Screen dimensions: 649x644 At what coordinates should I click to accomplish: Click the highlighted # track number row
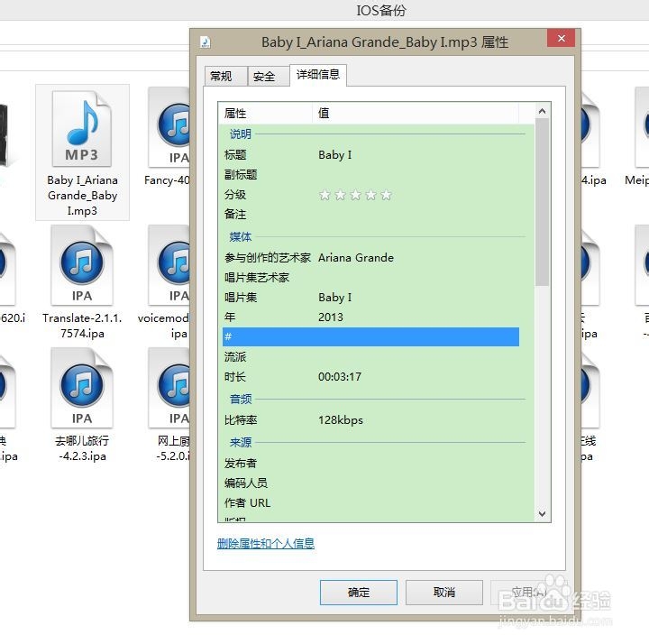[x=370, y=336]
